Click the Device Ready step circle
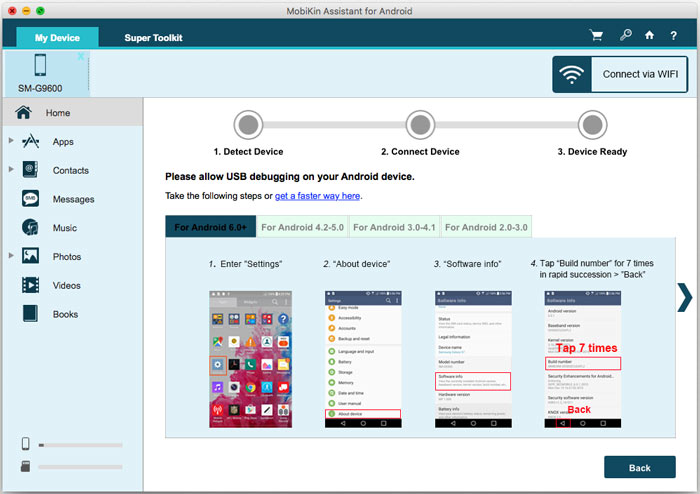This screenshot has width=700, height=494. 592,125
